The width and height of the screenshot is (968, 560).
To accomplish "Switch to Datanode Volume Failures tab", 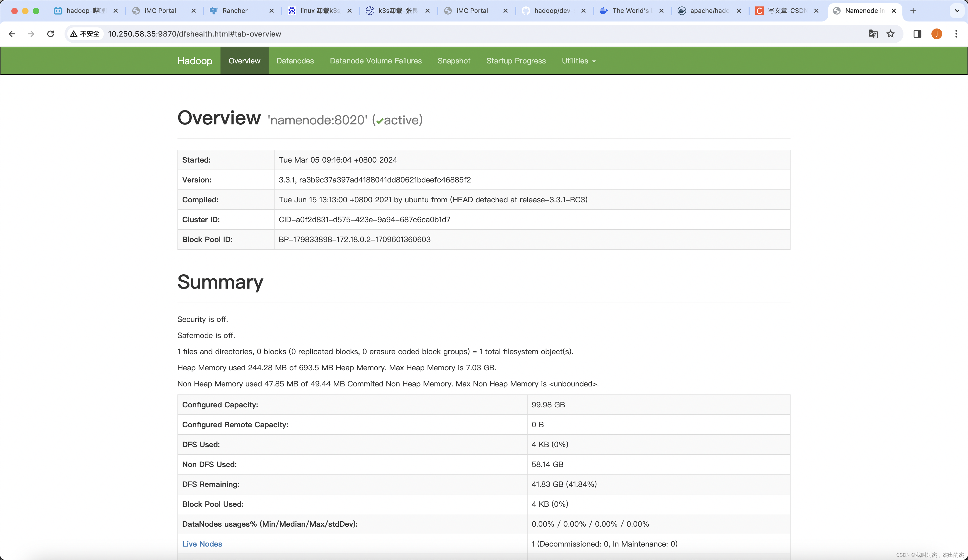I will coord(375,61).
